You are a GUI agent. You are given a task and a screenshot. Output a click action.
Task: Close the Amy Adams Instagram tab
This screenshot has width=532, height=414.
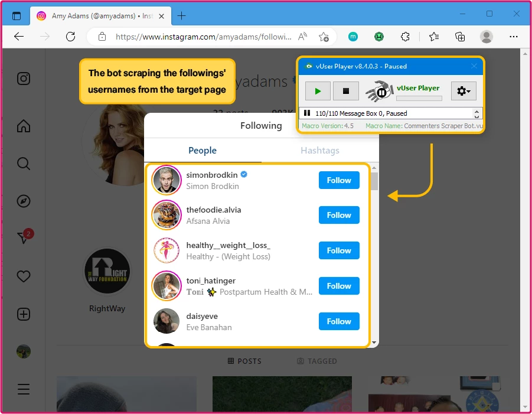pos(162,16)
